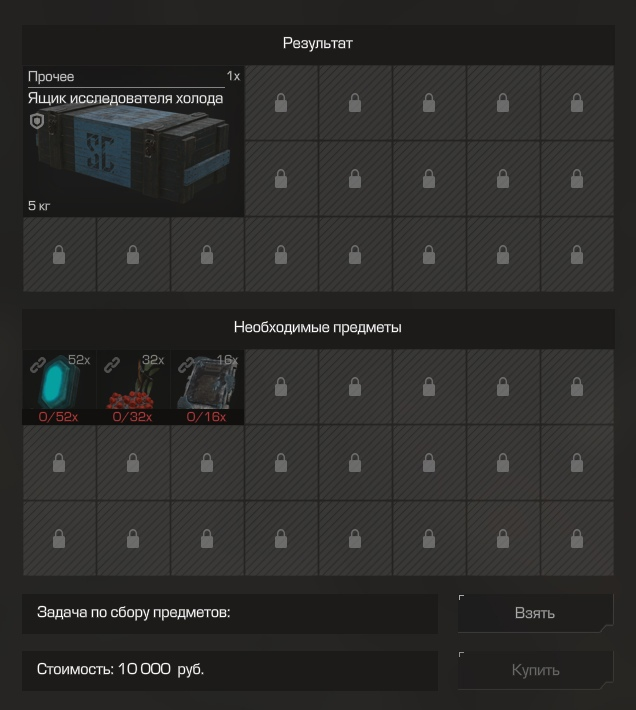
Task: Click the 0/16x progress counter
Action: click(206, 417)
